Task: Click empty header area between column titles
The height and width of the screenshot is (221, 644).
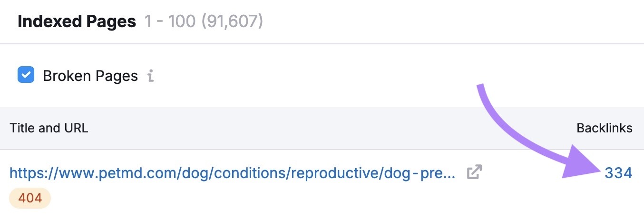Action: coord(333,128)
